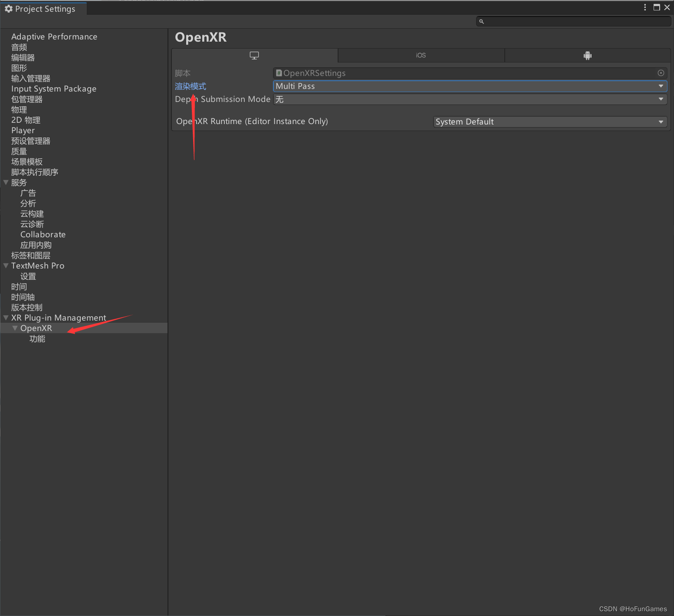Open Player settings

(23, 131)
